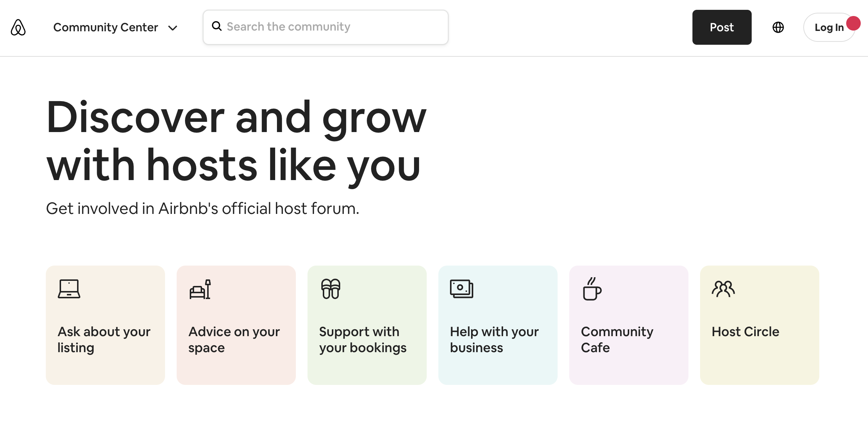This screenshot has height=422, width=868.
Task: Click the bed and lamp icon
Action: coord(200,289)
